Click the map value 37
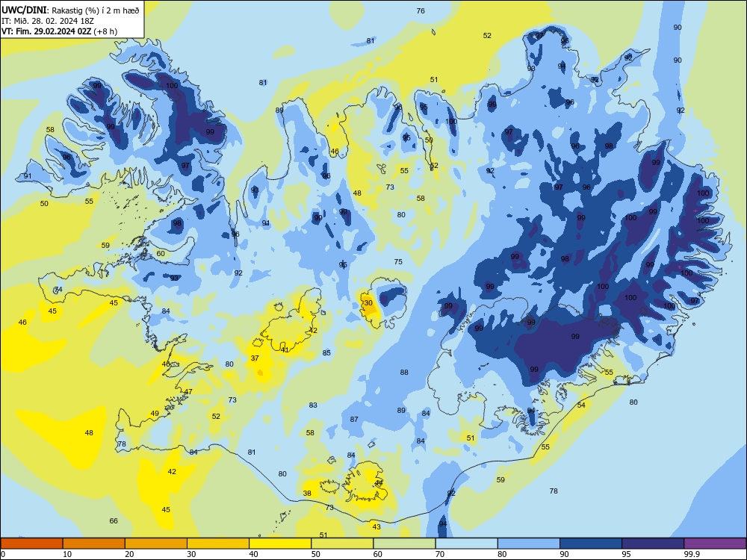Image resolution: width=747 pixels, height=560 pixels. click(255, 358)
